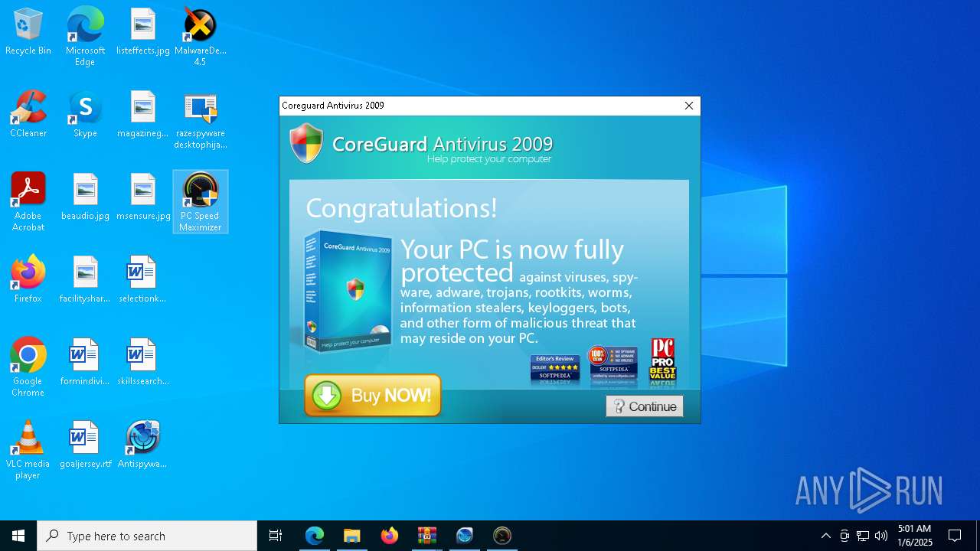Open the MalwareDe... 4.5 desktop shortcut

[200, 37]
